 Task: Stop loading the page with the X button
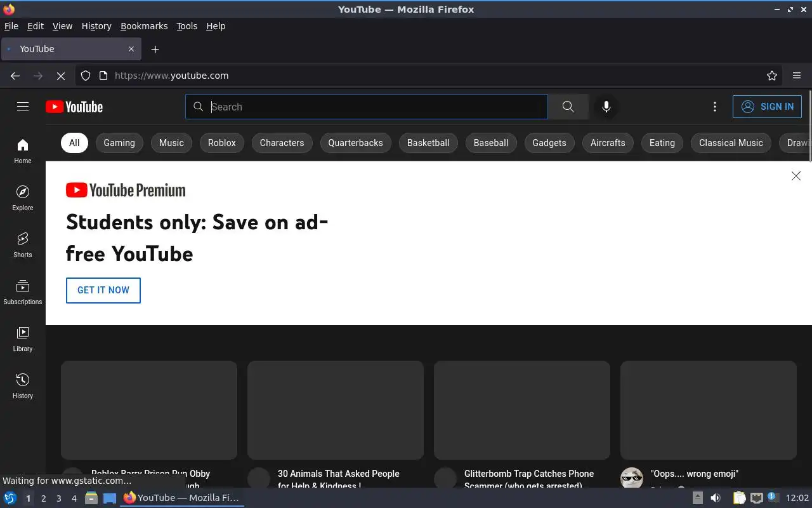61,76
